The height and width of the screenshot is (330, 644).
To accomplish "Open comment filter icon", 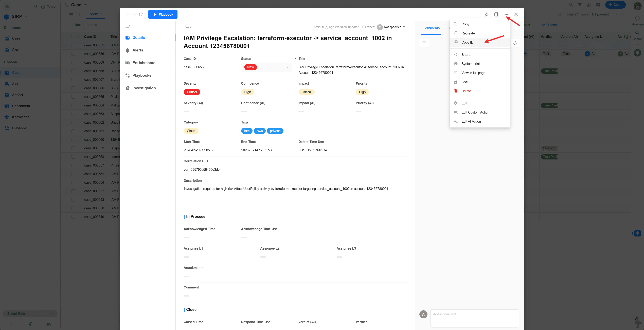I will pos(424,43).
